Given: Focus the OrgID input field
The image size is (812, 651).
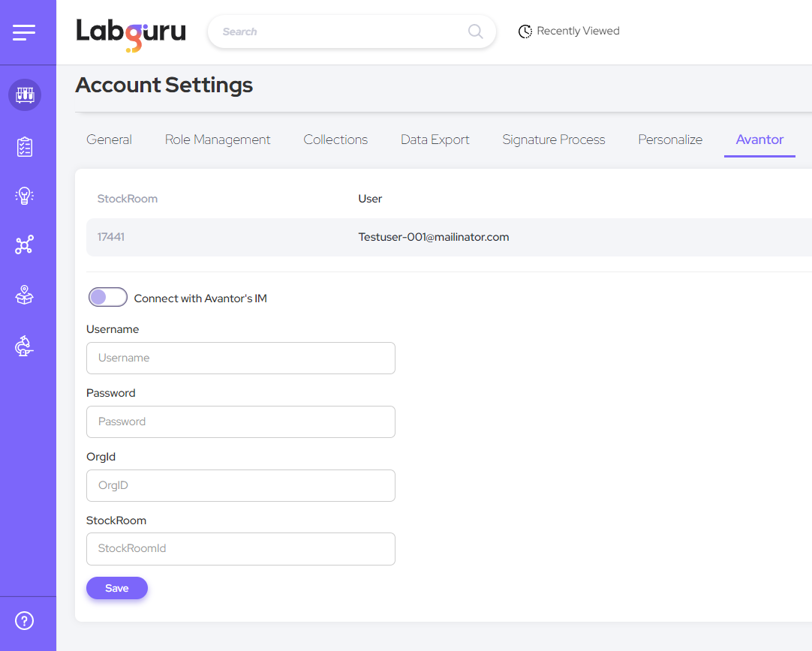Looking at the screenshot, I should pyautogui.click(x=240, y=485).
